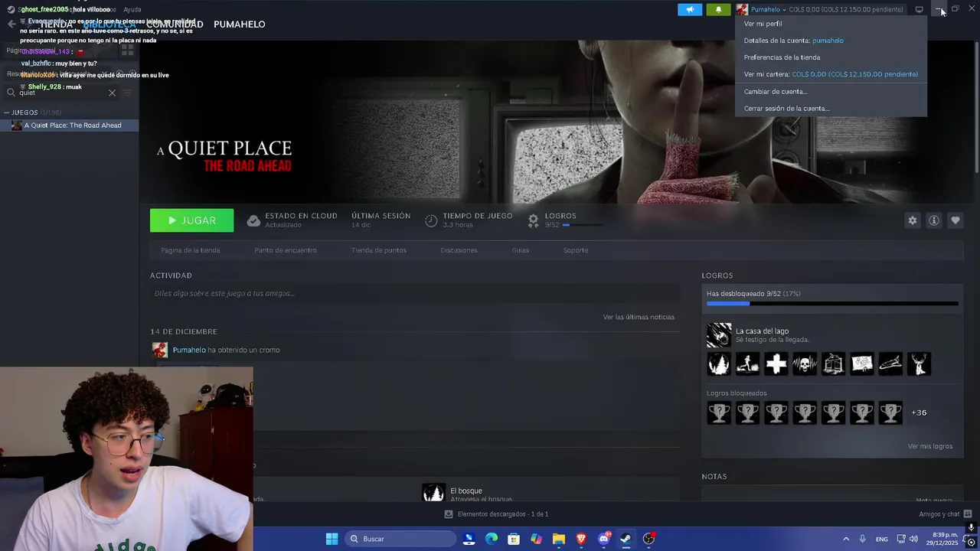Click the medical cross achievement icon

(776, 364)
